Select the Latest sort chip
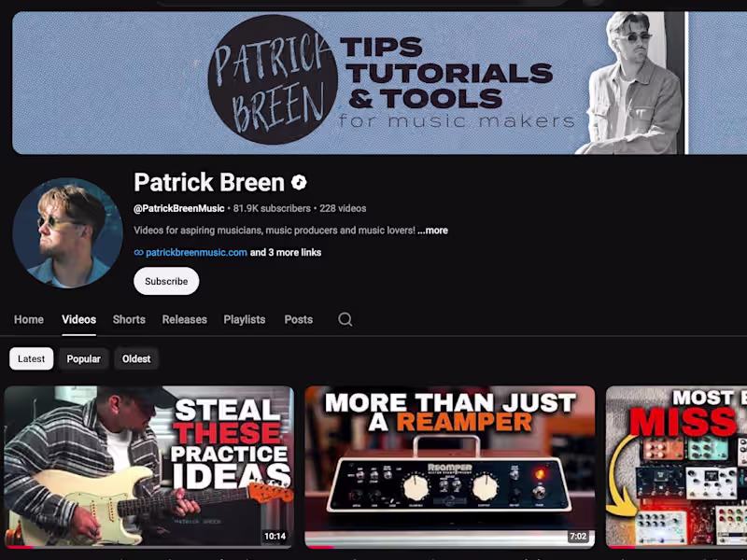This screenshot has height=560, width=747. click(32, 358)
